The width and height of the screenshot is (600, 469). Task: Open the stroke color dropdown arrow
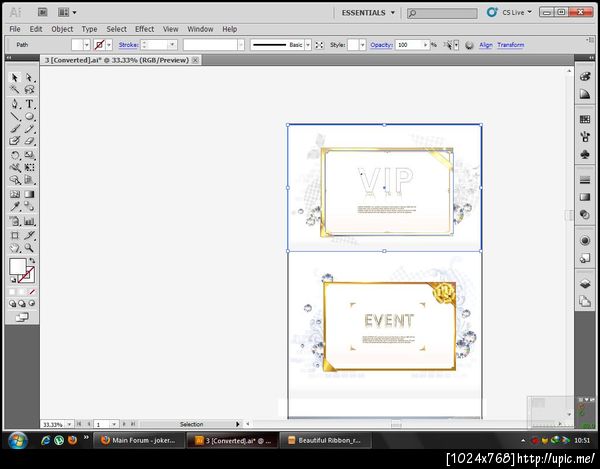point(109,45)
